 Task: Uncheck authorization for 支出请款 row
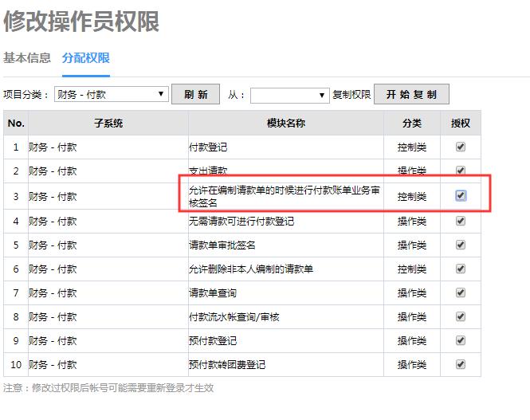click(461, 171)
